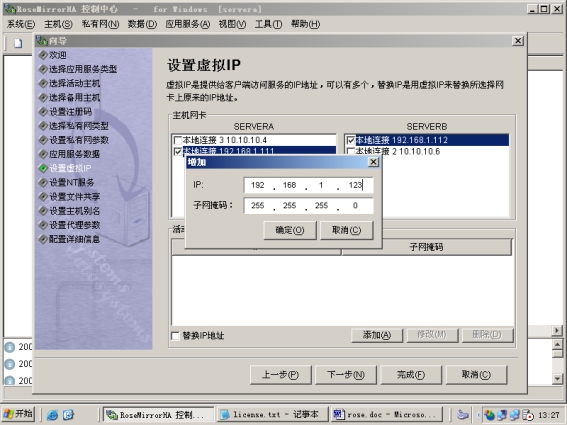Select the 选择备用主机 wizard step

74,97
